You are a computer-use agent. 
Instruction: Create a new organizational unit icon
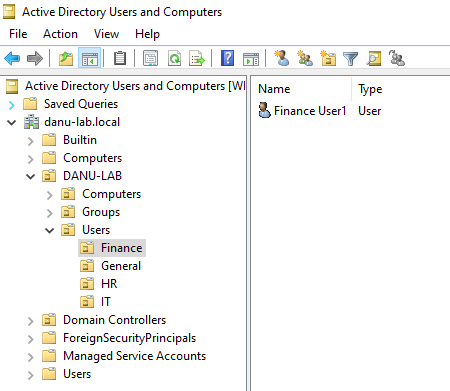coord(328,58)
